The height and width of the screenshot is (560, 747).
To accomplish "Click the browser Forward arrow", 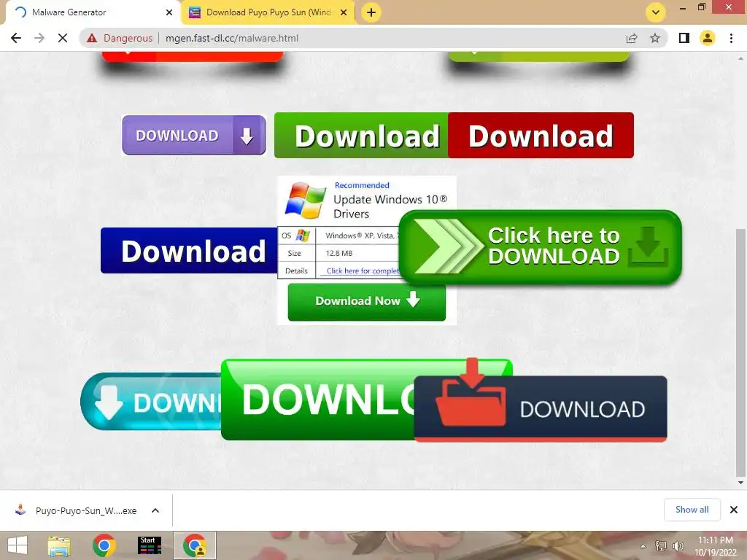I will pos(39,38).
